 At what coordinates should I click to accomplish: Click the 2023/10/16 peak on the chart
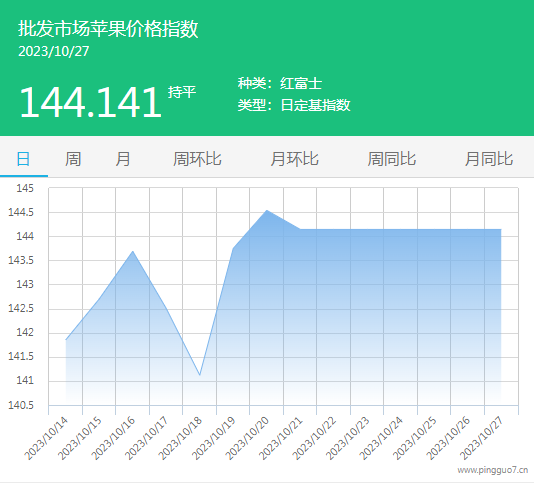[x=133, y=251]
